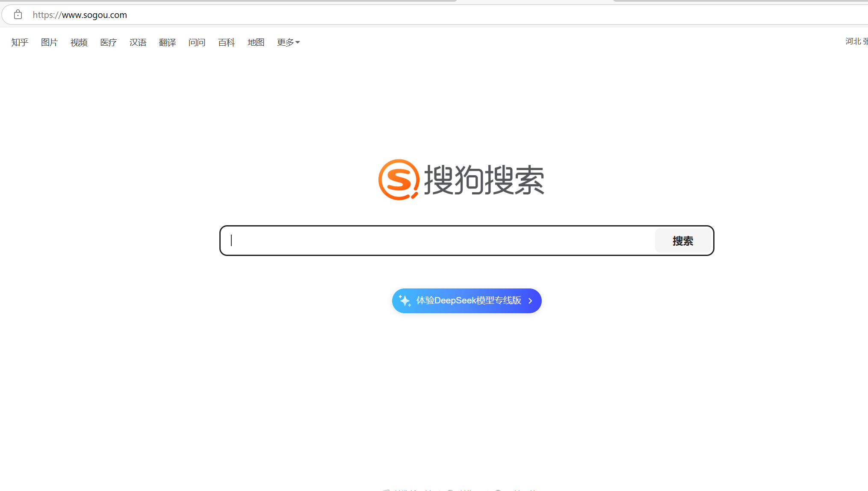Open the 问问 Q&A link
Image resolution: width=868 pixels, height=491 pixels.
point(197,42)
